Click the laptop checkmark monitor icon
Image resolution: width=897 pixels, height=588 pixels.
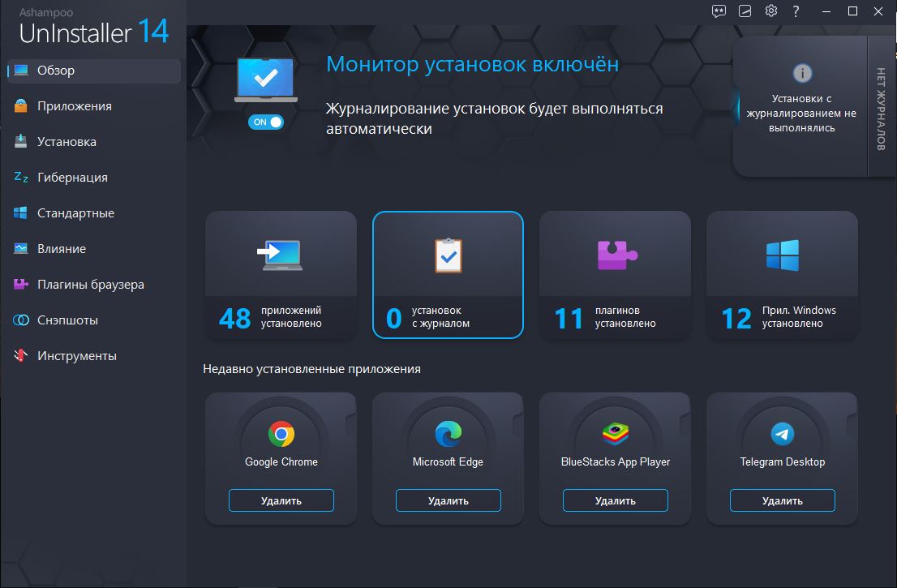coord(265,80)
